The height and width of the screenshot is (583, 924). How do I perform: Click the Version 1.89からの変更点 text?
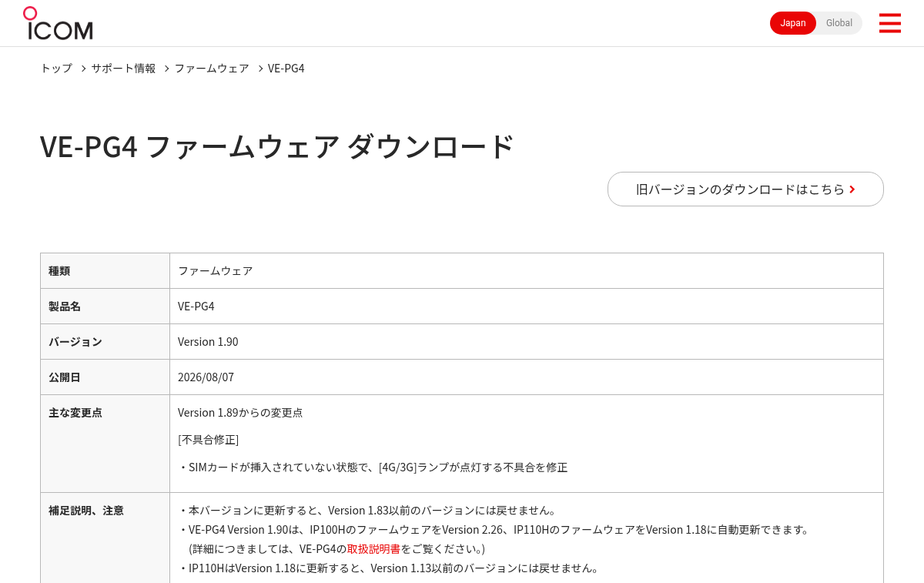click(240, 413)
